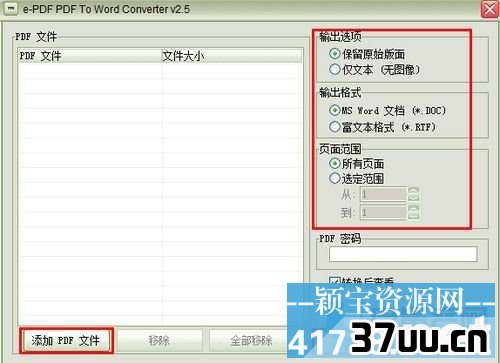Click the PDF 密码 input field
This screenshot has height=363, width=500.
[x=403, y=254]
